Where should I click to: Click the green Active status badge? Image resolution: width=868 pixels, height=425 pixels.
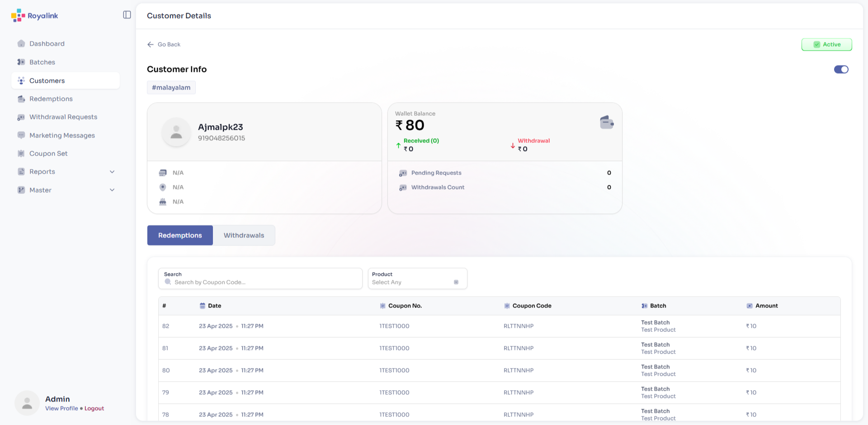tap(826, 44)
